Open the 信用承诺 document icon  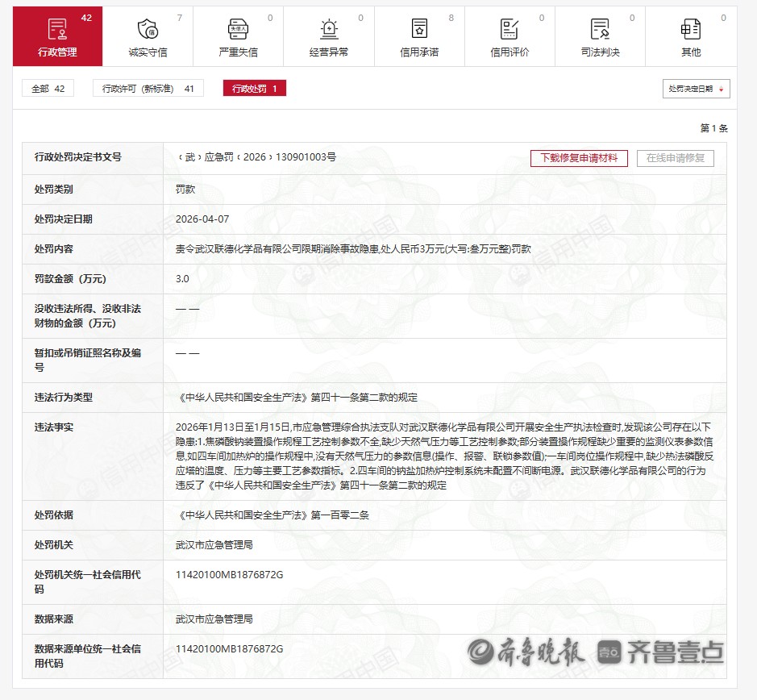[x=419, y=30]
